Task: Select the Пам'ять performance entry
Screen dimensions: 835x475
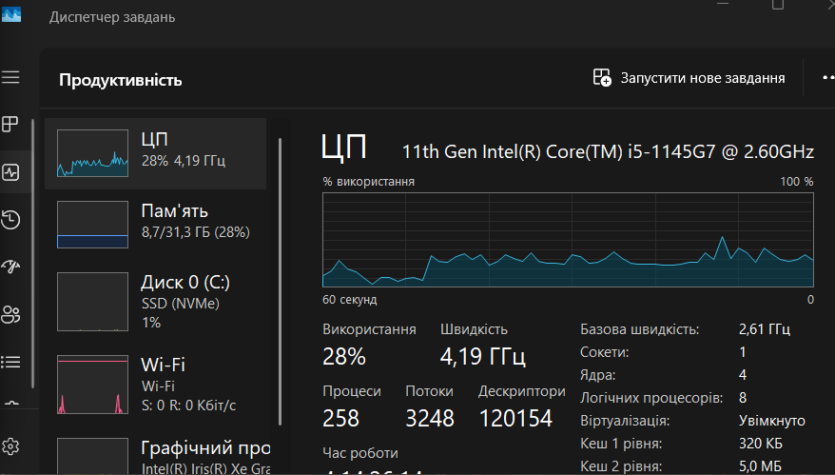Action: click(x=155, y=224)
